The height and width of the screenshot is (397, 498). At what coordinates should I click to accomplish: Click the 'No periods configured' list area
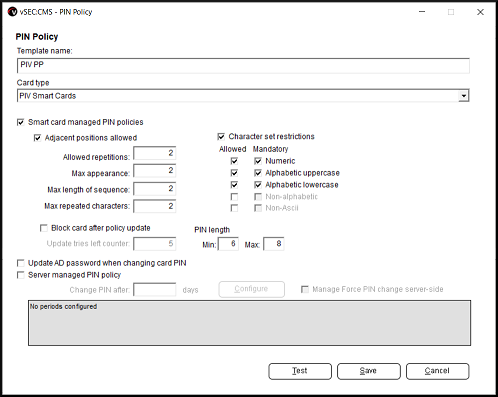249,323
